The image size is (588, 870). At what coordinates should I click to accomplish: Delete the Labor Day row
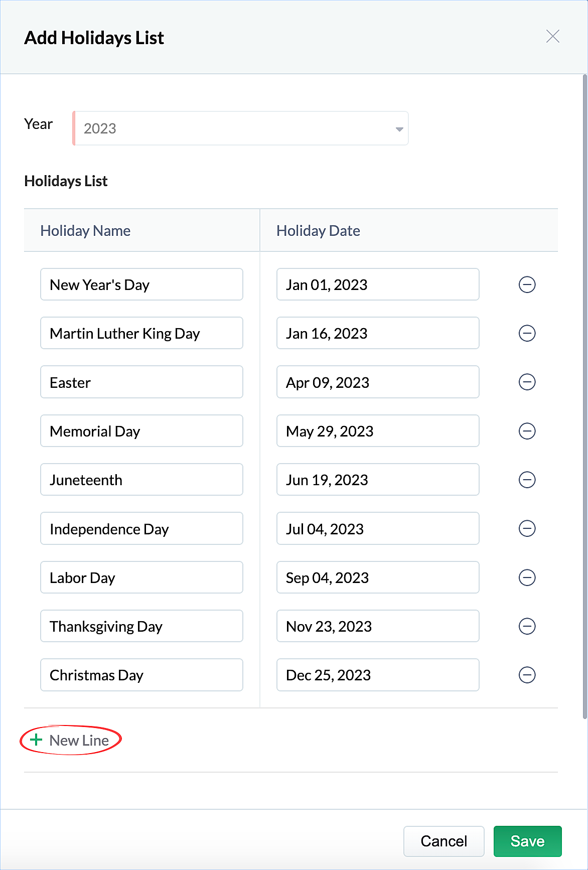(527, 577)
